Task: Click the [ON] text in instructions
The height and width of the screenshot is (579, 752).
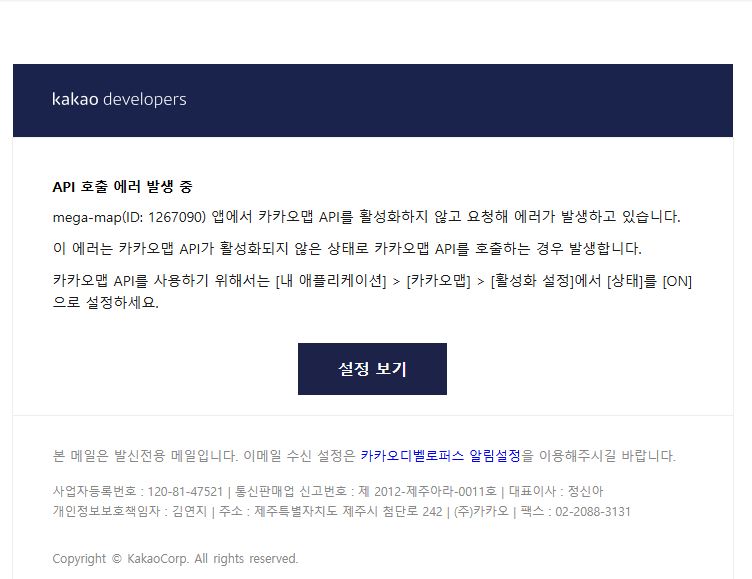Action: click(x=677, y=281)
